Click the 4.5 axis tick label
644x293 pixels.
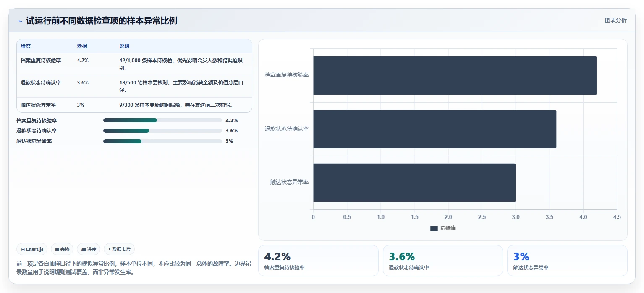(x=617, y=217)
